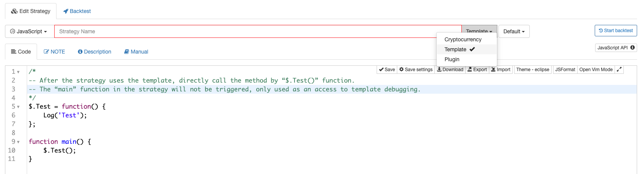The width and height of the screenshot is (644, 174).
Task: Click the fullscreen expand editor icon
Action: coord(619,69)
